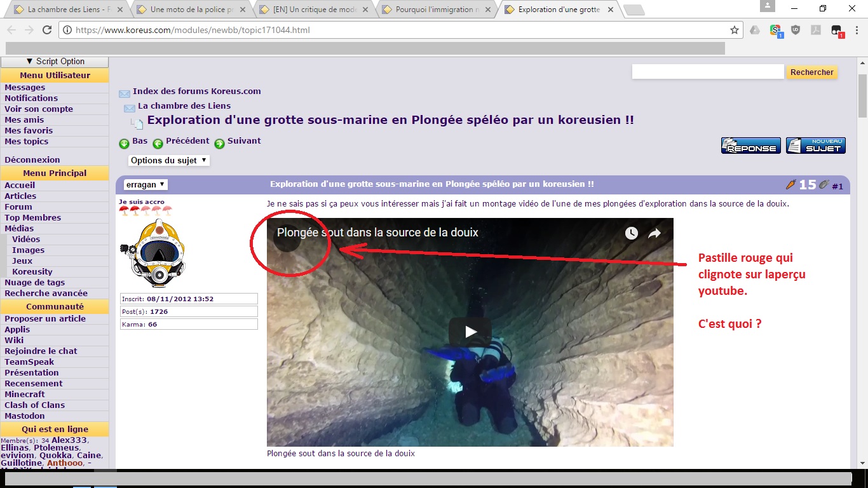Click the REPONSE reply button
Image resolution: width=868 pixels, height=488 pixels.
[x=750, y=146]
